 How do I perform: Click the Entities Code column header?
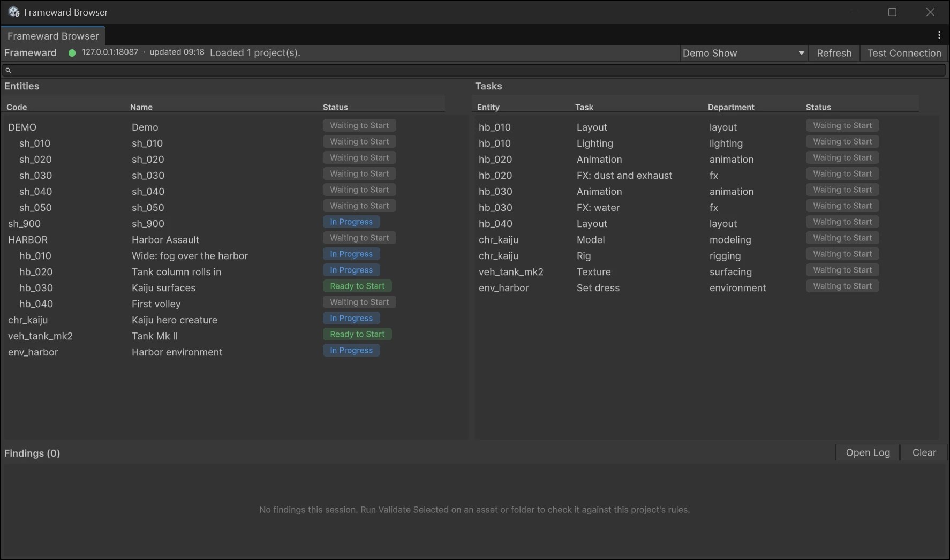pos(17,107)
